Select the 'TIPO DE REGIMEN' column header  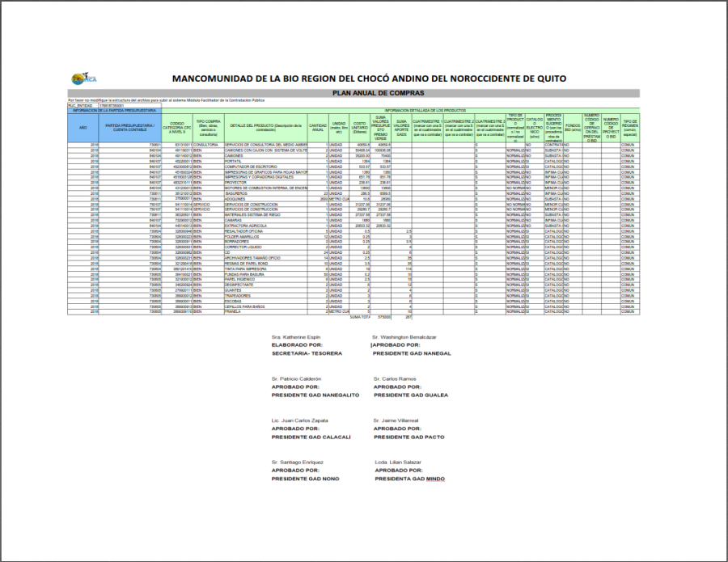(630, 128)
